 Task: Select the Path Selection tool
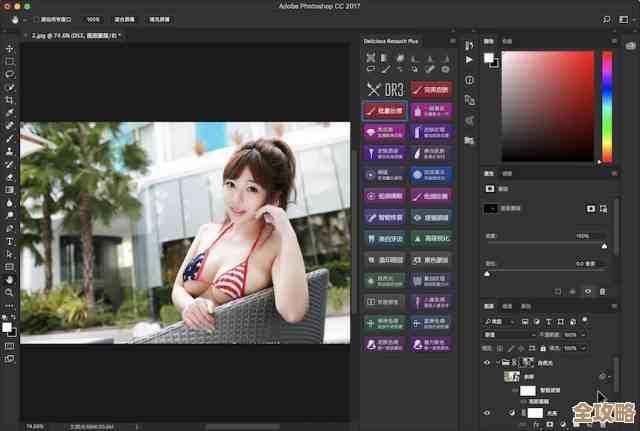(9, 254)
